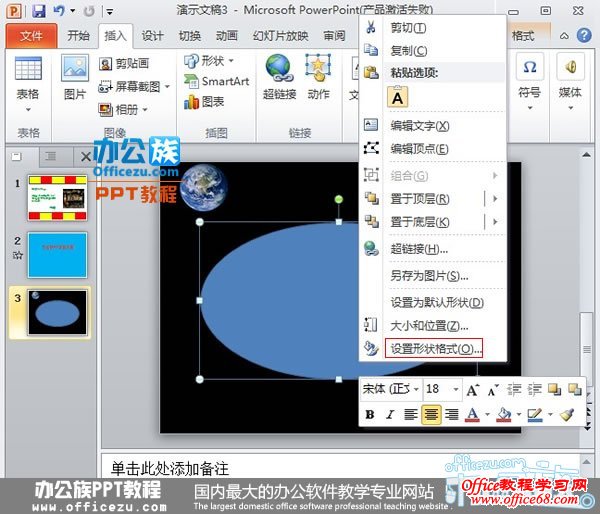Click the 符号 omega symbol icon
The width and height of the screenshot is (600, 514).
(530, 67)
